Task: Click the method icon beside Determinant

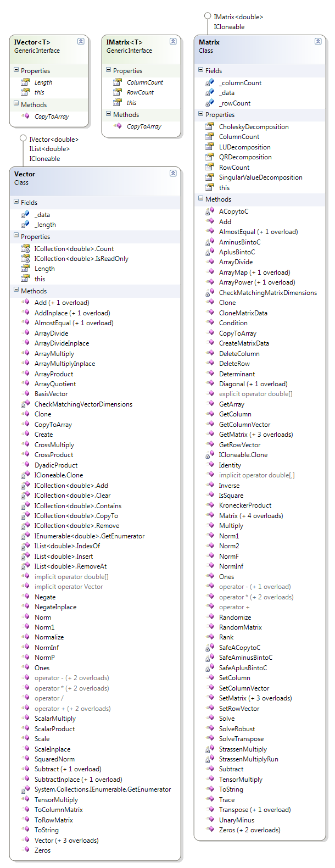Action: point(210,374)
